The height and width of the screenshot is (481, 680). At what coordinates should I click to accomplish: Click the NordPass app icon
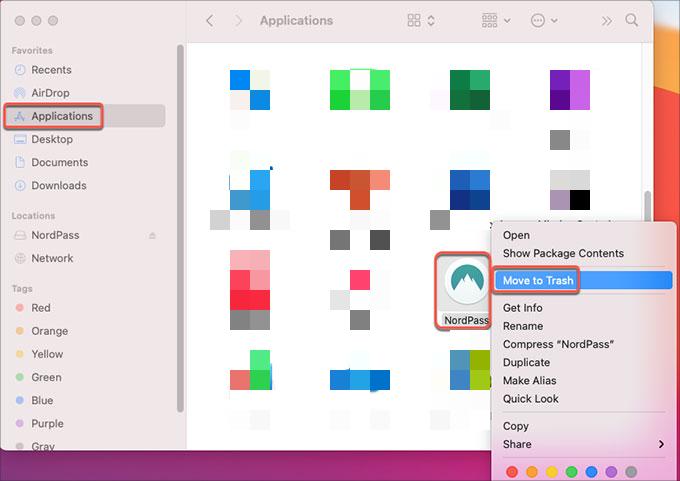coord(463,283)
